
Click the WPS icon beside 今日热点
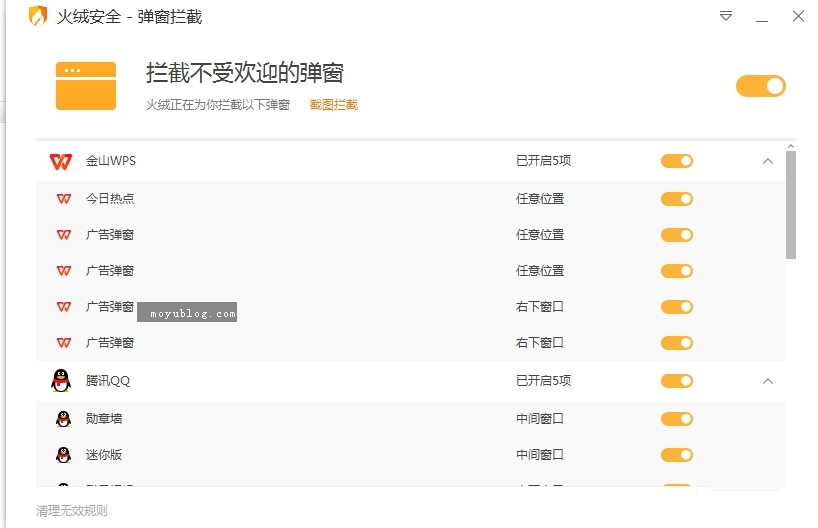64,199
